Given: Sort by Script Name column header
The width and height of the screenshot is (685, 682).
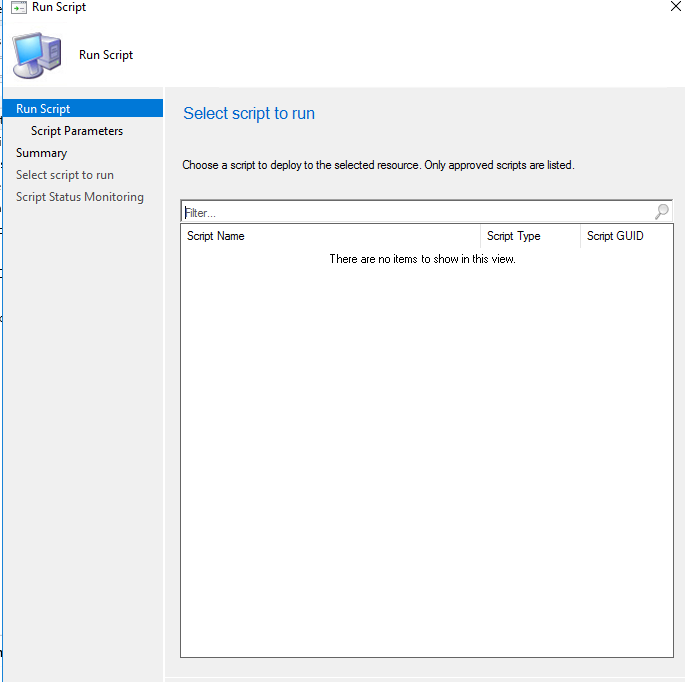Looking at the screenshot, I should 330,236.
